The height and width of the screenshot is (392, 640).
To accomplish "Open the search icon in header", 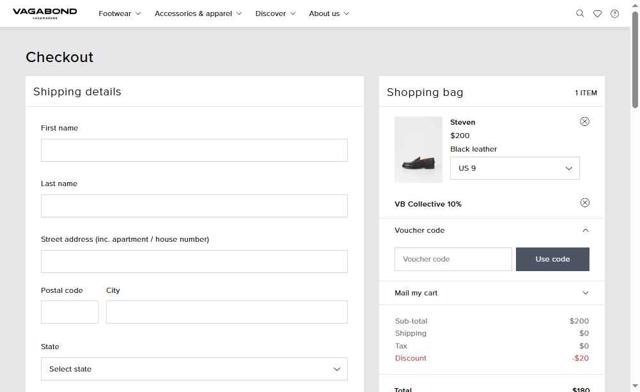I will click(580, 13).
